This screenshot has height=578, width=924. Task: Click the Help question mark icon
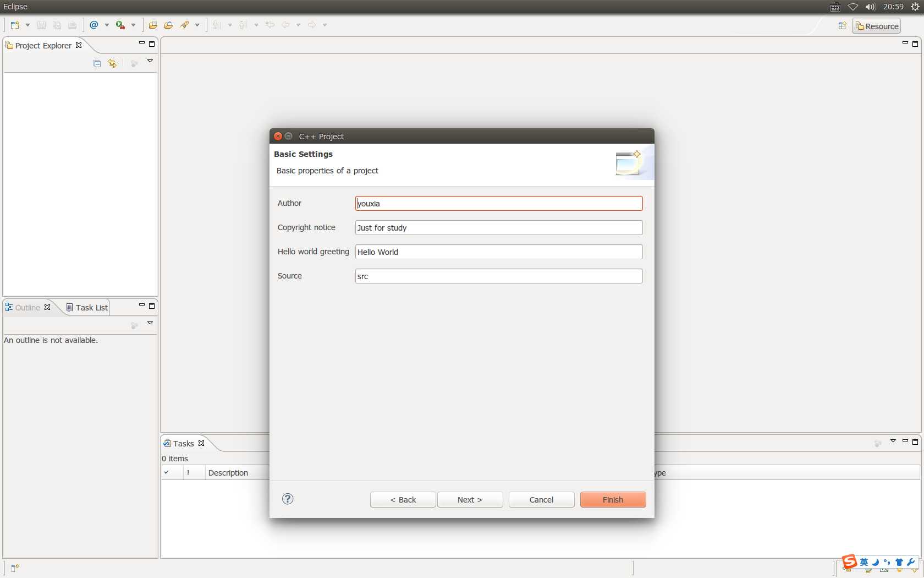pos(288,499)
